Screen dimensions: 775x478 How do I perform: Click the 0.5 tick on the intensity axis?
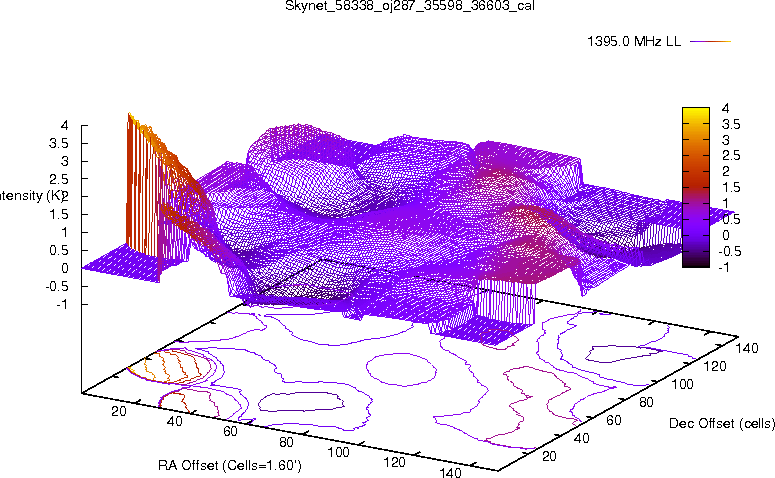click(x=59, y=250)
